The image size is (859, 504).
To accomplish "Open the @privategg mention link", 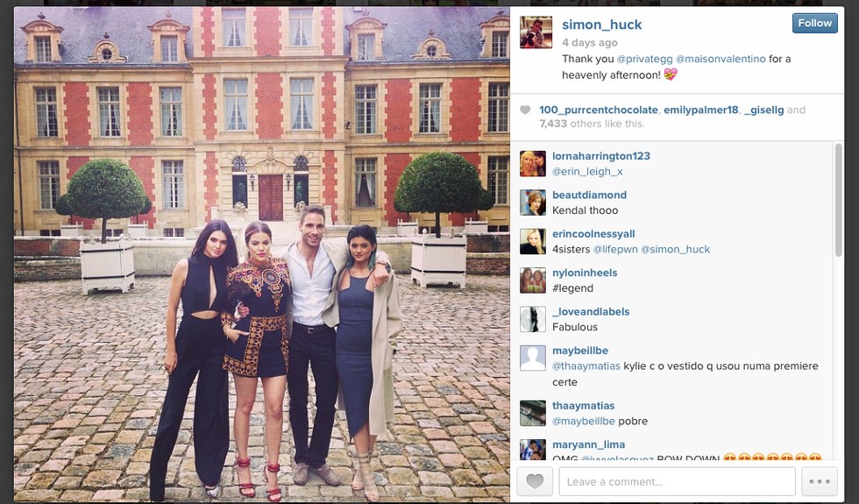I will click(x=644, y=59).
